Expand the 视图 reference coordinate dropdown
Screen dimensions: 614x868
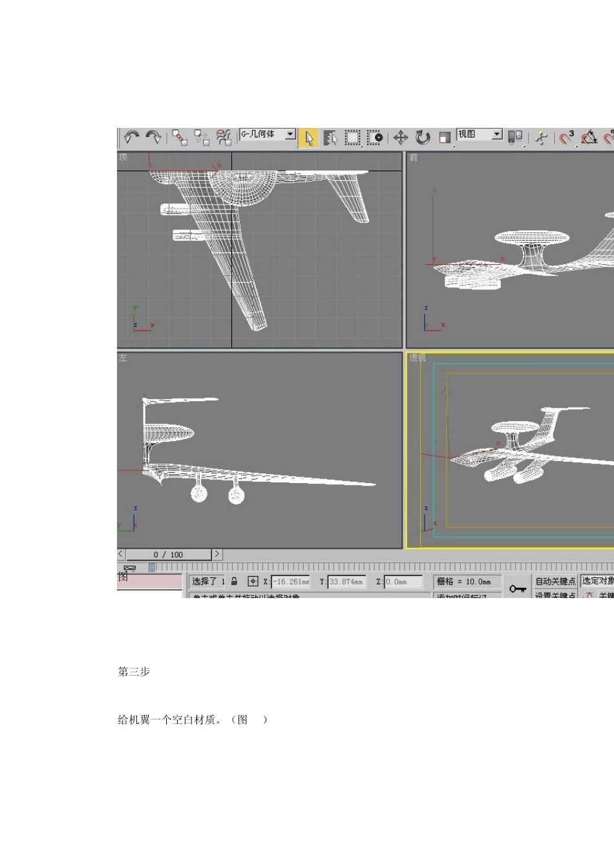(x=496, y=134)
